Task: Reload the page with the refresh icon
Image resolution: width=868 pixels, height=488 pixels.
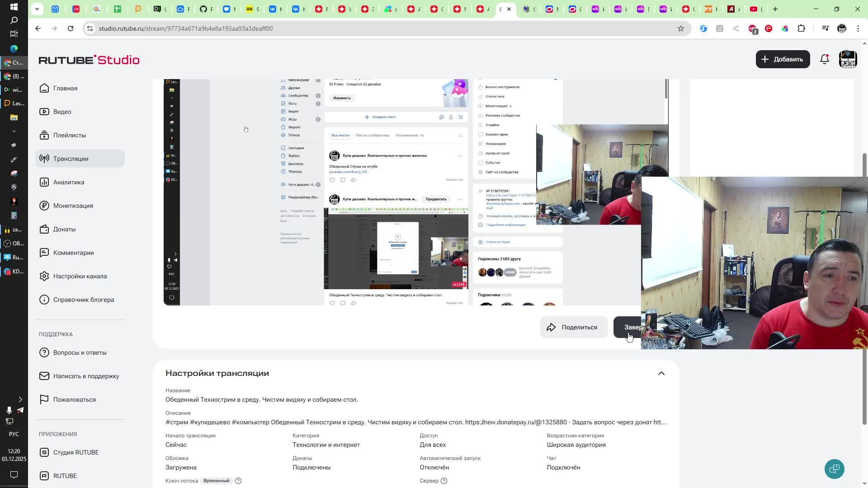Action: coord(71,28)
